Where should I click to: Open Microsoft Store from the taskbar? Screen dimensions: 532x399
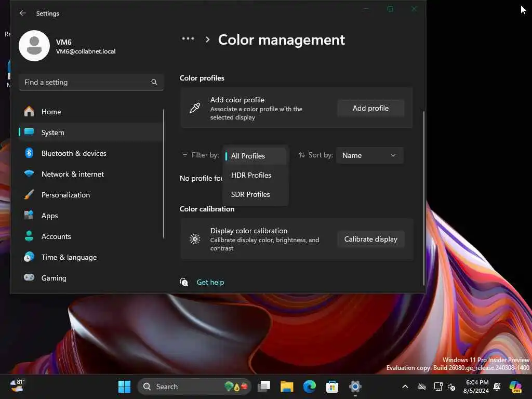(332, 387)
